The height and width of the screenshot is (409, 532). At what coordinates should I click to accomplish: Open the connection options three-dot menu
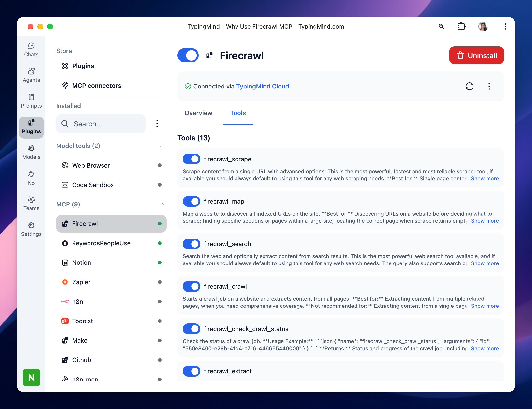tap(489, 86)
